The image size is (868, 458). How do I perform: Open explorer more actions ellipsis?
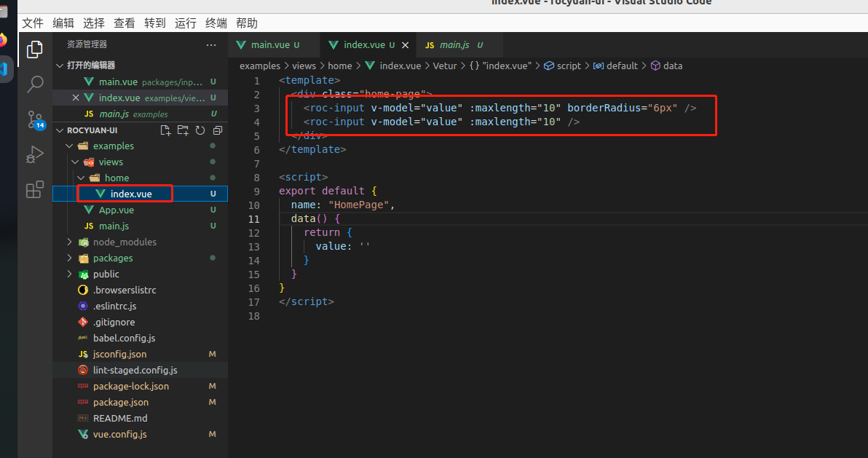211,44
